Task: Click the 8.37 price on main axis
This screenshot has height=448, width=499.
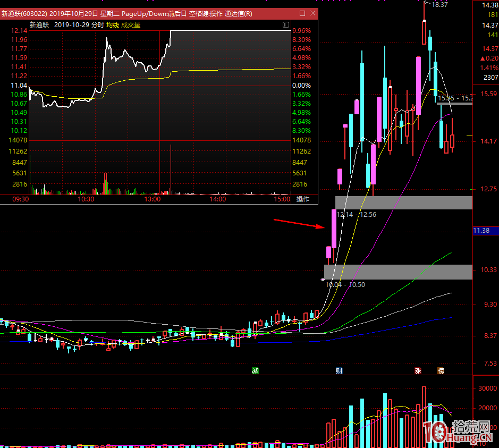Action: tap(490, 336)
